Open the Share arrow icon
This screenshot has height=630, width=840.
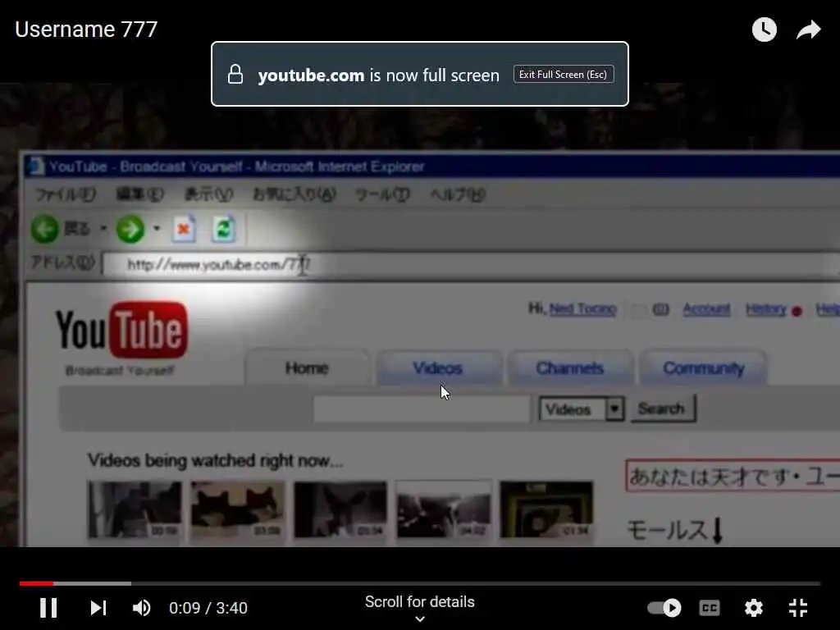coord(808,30)
